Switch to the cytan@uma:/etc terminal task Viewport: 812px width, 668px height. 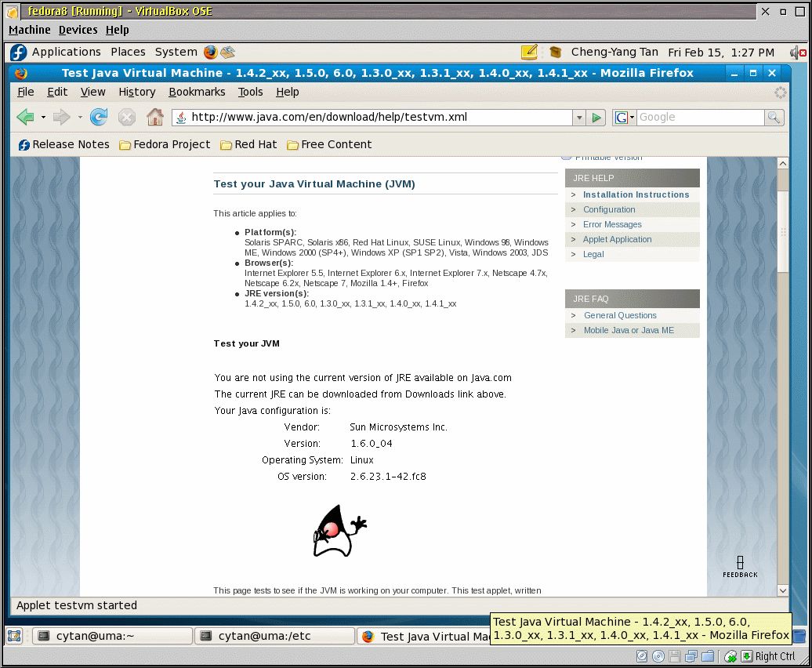point(274,636)
